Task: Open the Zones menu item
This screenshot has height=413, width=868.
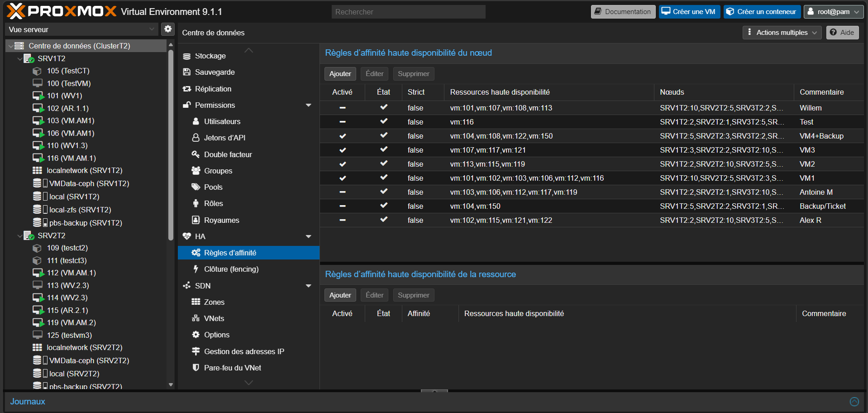Action: (248, 302)
